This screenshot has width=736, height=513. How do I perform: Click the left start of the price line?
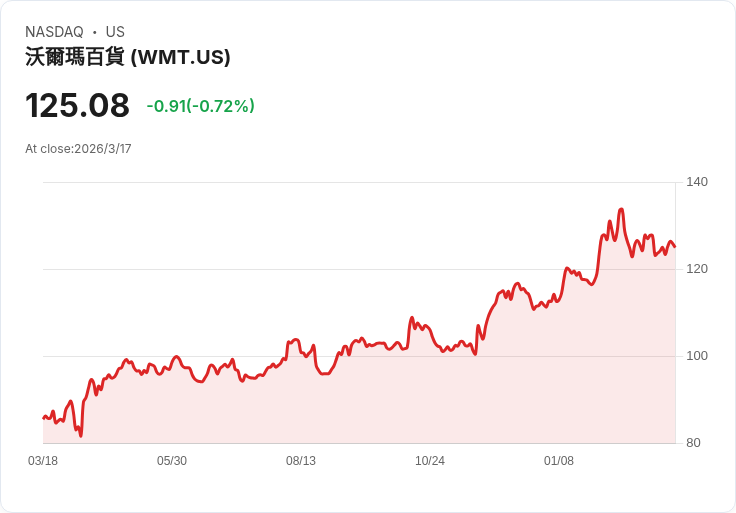(x=44, y=417)
